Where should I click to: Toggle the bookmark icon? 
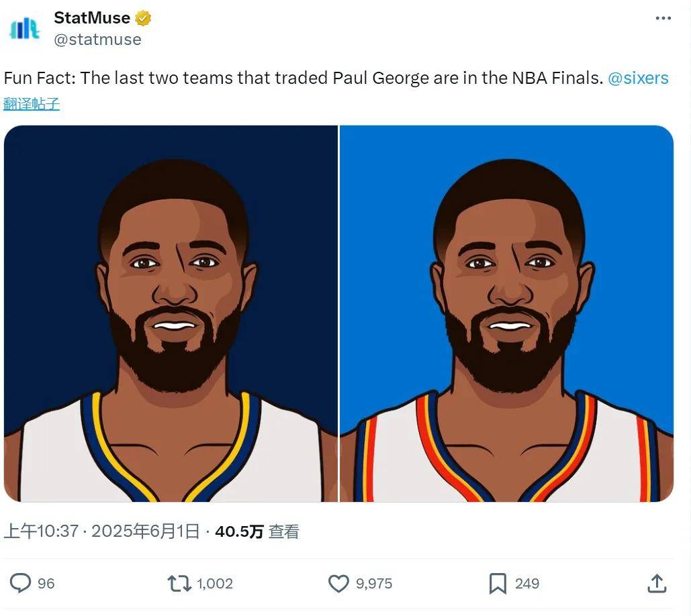498,583
